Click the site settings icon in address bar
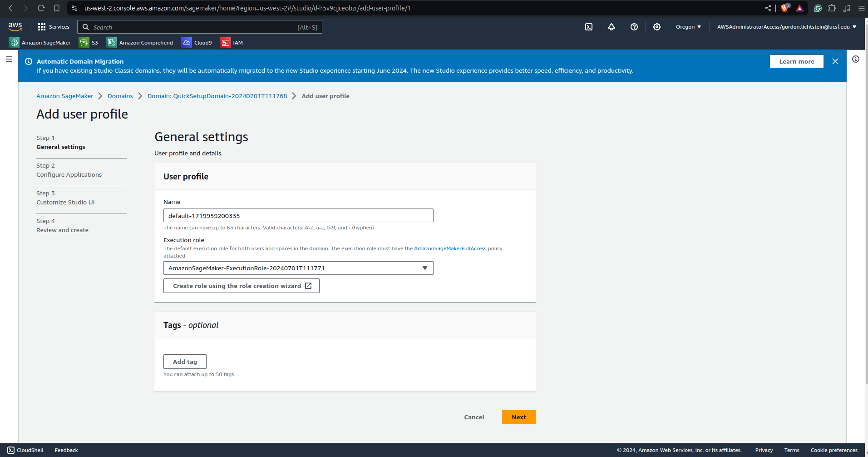 tap(74, 8)
